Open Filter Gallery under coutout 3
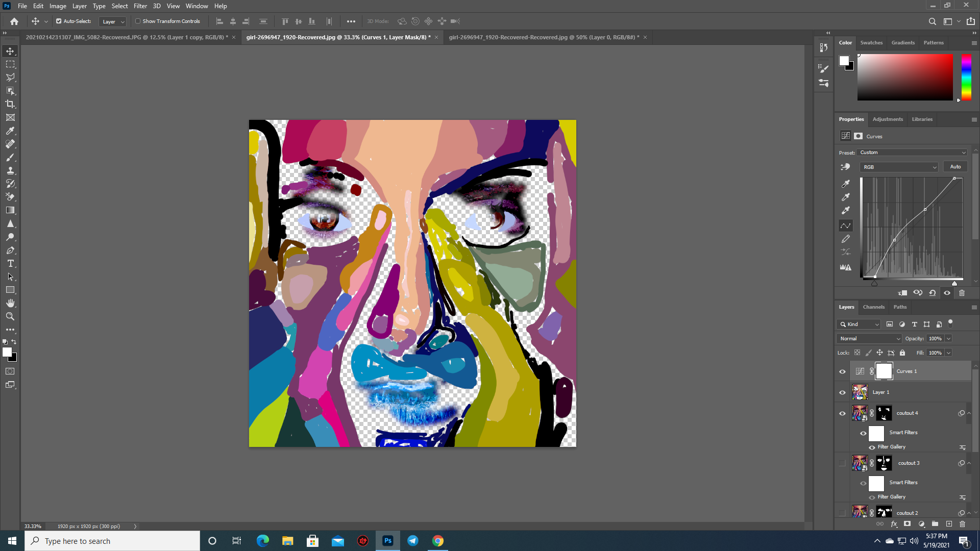This screenshot has height=551, width=980. tap(891, 497)
